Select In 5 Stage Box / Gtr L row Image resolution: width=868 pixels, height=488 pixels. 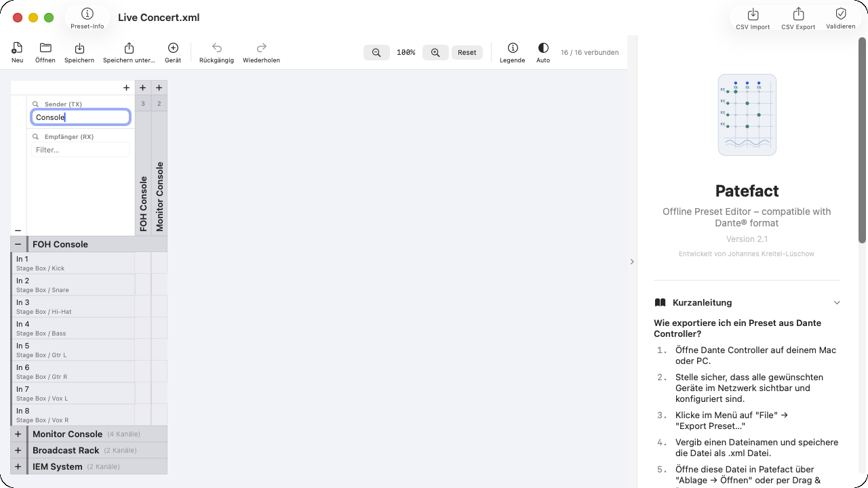[73, 350]
